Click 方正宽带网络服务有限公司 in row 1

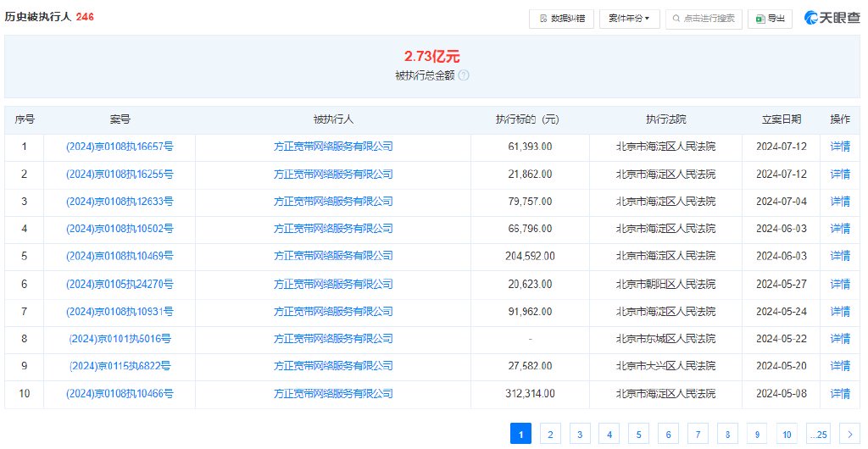coord(333,147)
